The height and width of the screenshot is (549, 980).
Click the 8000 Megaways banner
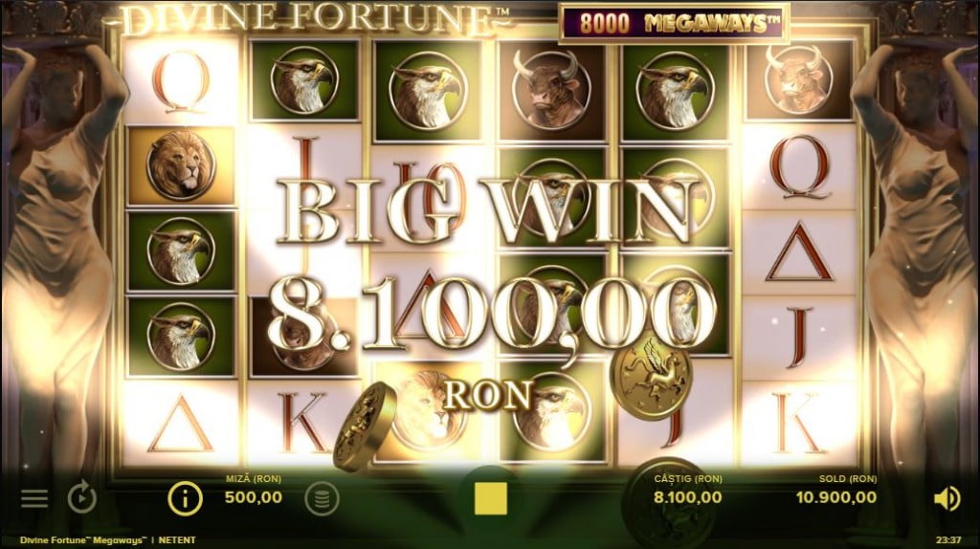(675, 24)
